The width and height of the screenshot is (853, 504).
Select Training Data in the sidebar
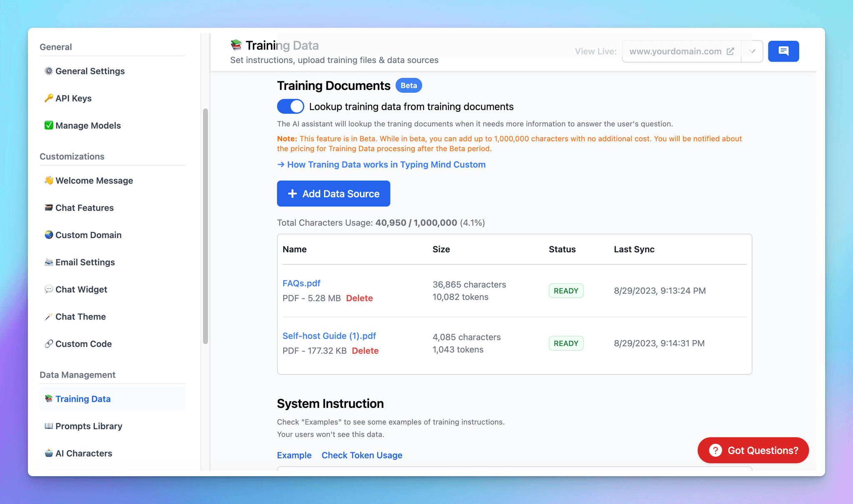pyautogui.click(x=83, y=399)
